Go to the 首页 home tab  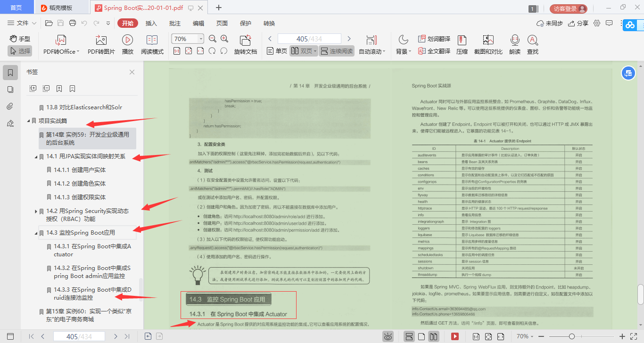pos(16,8)
